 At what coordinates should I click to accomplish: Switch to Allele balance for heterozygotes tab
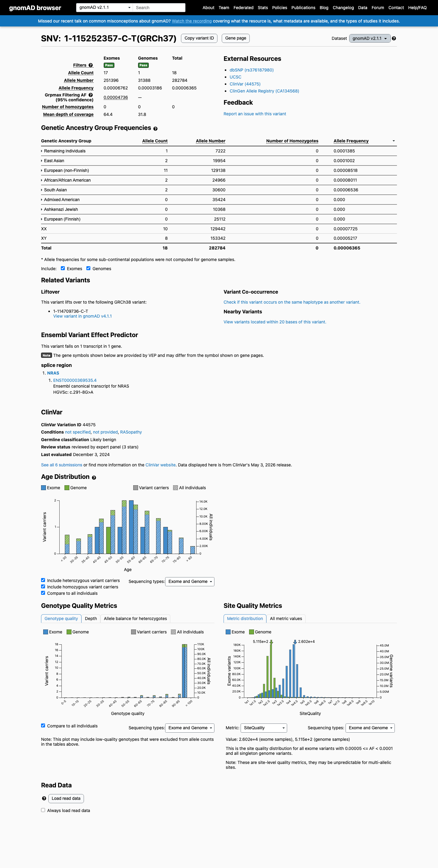click(x=135, y=618)
